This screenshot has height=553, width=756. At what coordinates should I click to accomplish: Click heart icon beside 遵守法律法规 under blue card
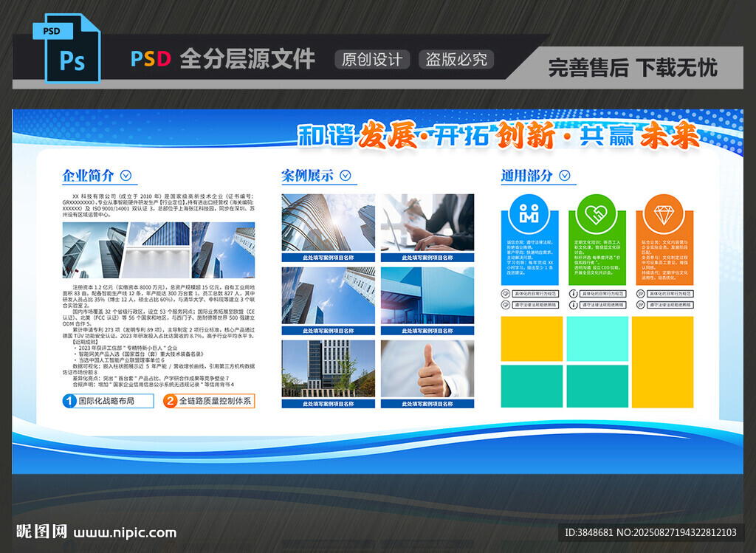click(x=506, y=305)
